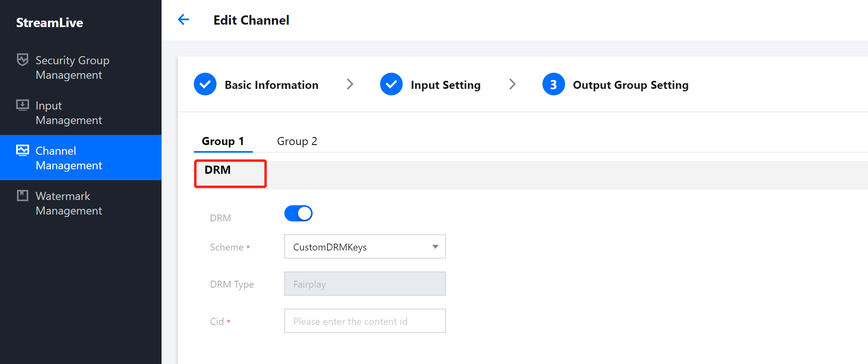868x364 pixels.
Task: Select the Watermark Management sidebar icon
Action: coord(23,196)
